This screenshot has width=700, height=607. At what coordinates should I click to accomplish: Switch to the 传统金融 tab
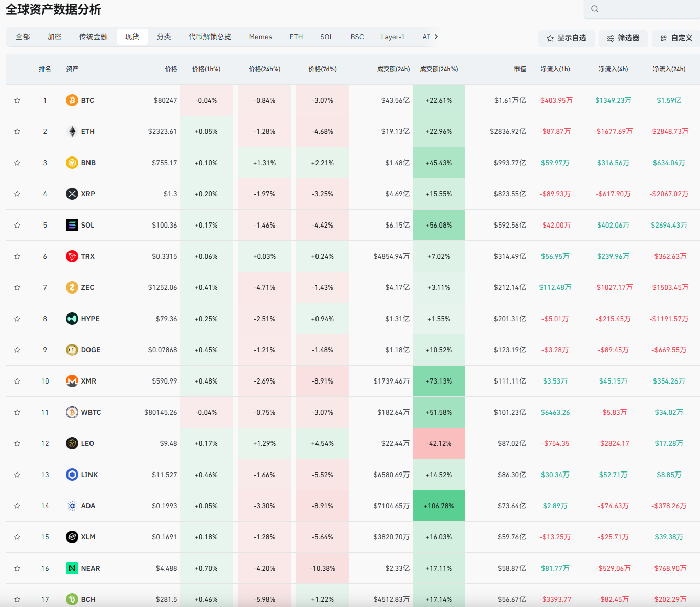tap(93, 37)
